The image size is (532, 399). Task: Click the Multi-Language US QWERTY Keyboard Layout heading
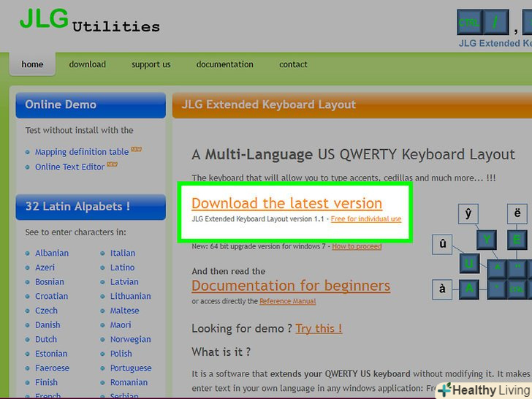[x=353, y=155]
